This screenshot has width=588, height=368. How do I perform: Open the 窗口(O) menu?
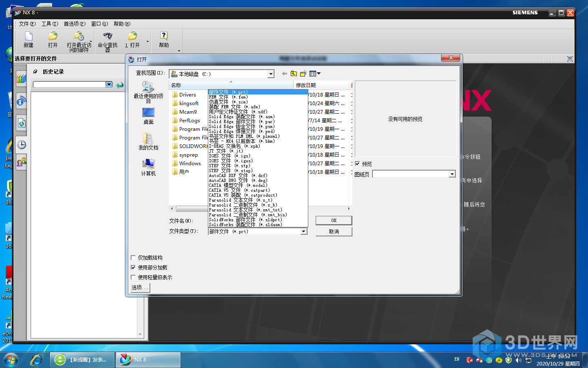pyautogui.click(x=99, y=24)
